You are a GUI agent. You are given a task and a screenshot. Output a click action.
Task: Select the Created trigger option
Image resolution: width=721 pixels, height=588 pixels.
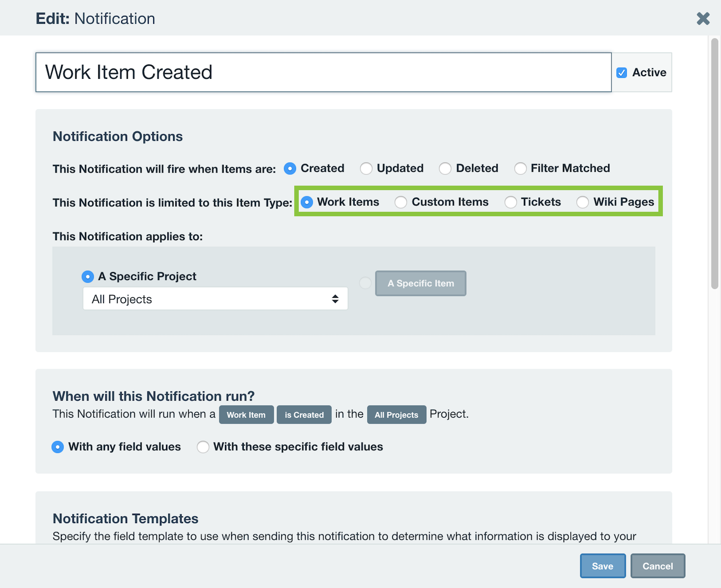click(x=290, y=169)
